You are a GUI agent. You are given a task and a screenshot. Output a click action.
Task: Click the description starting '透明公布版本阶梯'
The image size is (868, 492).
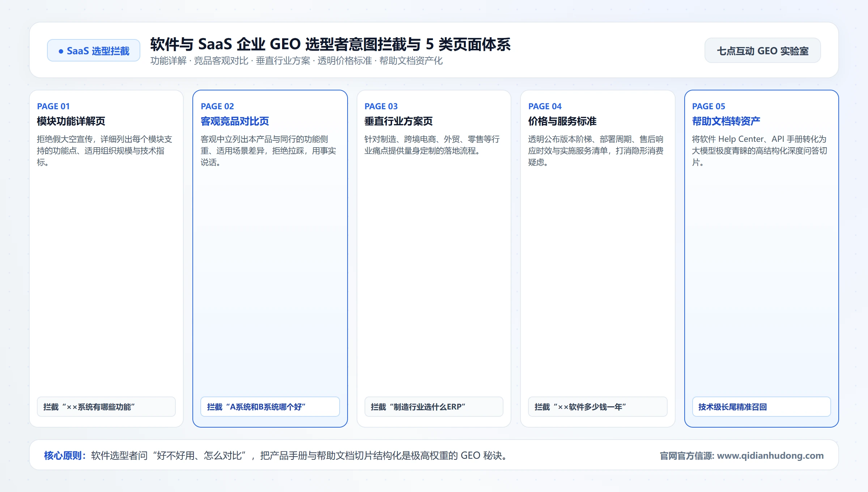(596, 151)
